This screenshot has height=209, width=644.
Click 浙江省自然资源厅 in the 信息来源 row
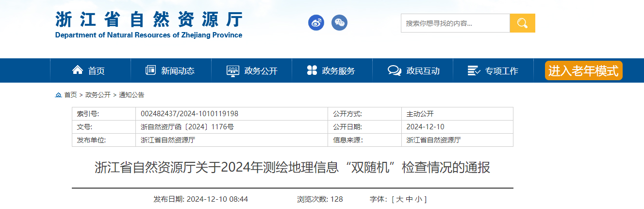pos(433,140)
